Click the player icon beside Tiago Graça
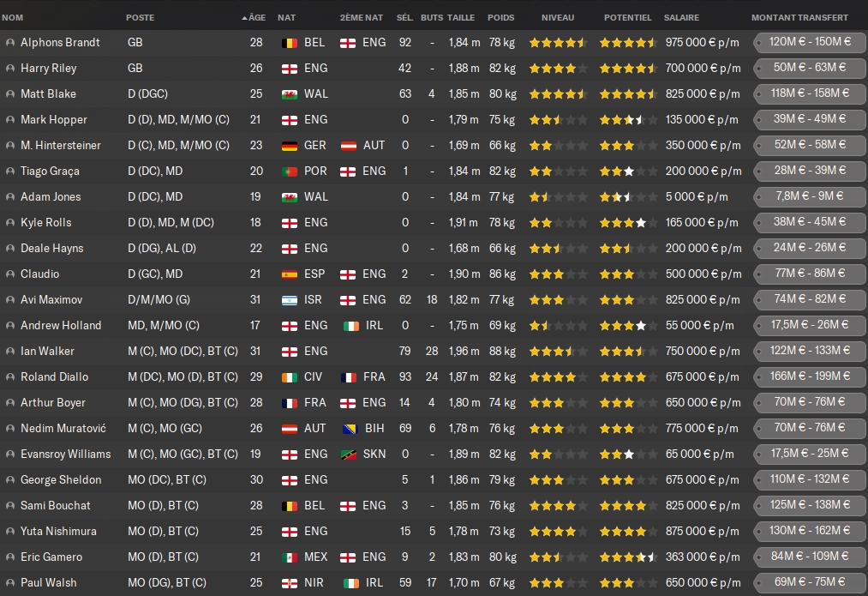The width and height of the screenshot is (868, 596). [10, 172]
